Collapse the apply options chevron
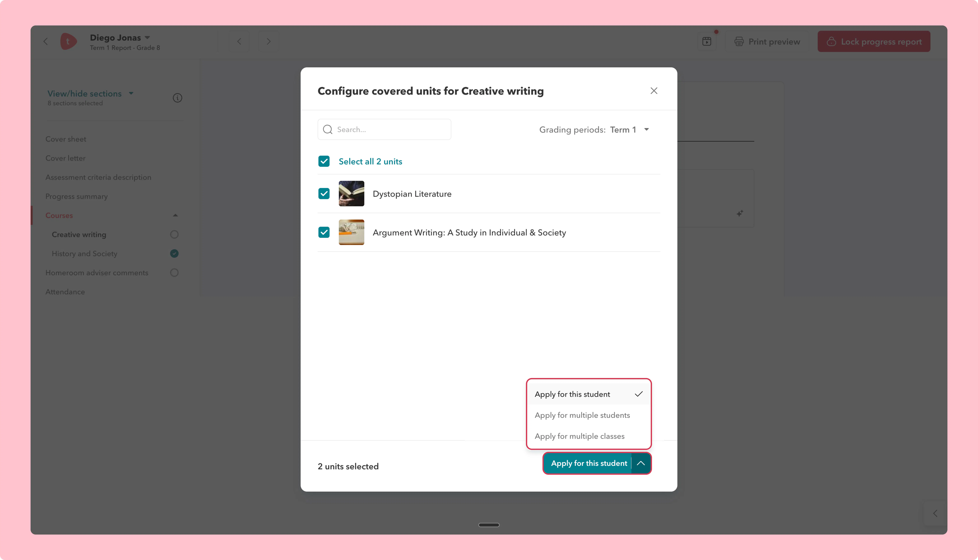Viewport: 978px width, 560px height. click(641, 463)
